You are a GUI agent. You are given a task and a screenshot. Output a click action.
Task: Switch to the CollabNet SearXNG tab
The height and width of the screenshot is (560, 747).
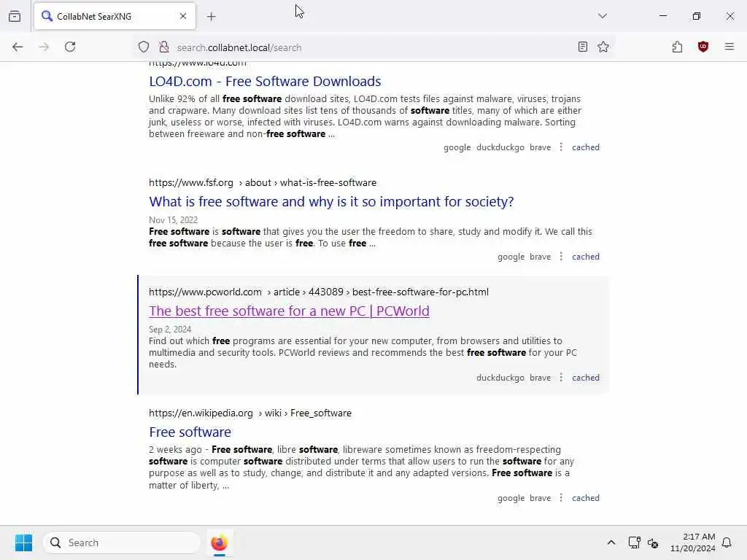(x=115, y=16)
